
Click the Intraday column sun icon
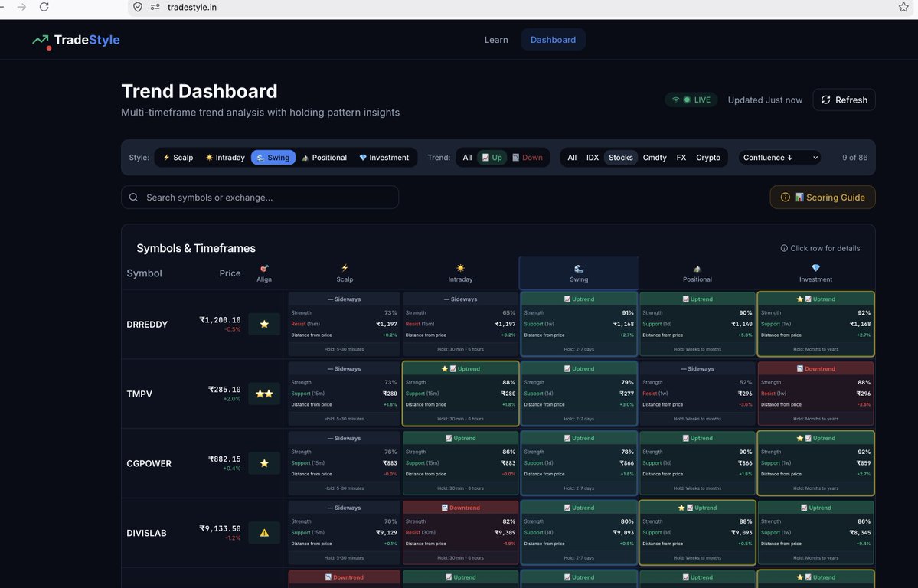click(460, 268)
